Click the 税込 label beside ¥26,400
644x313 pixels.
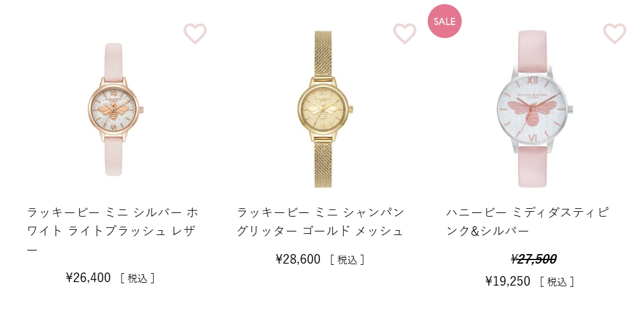(x=138, y=278)
